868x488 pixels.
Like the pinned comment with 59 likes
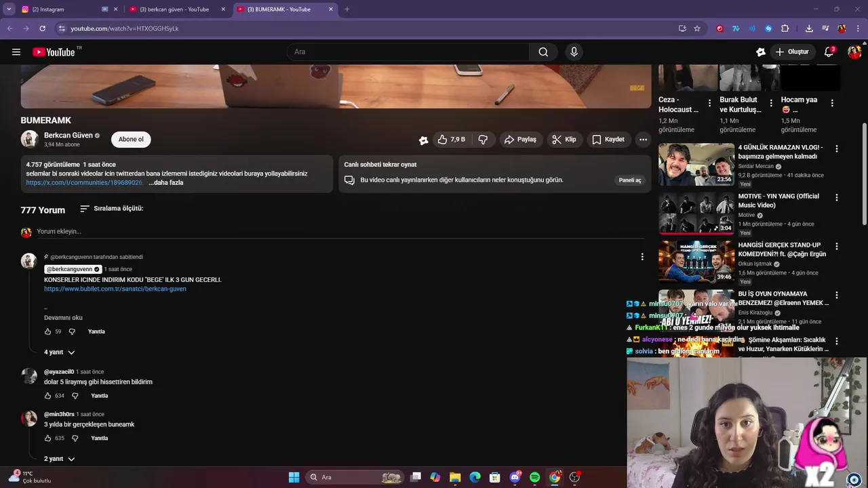pos(47,331)
